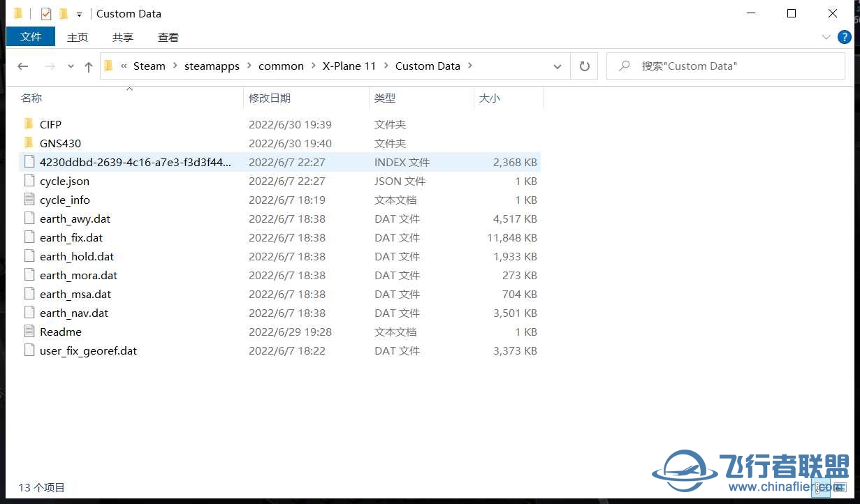Select the earth_msa.dat file icon
This screenshot has height=504, width=860.
click(29, 294)
